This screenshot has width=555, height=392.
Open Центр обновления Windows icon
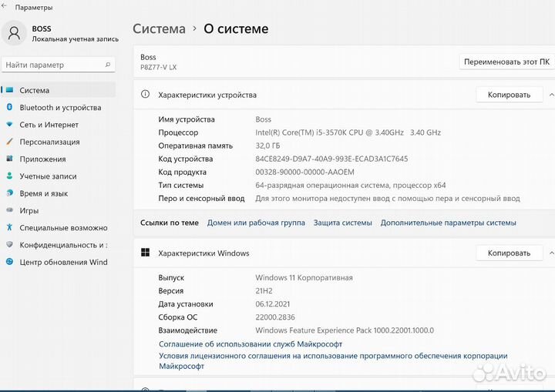coord(9,262)
